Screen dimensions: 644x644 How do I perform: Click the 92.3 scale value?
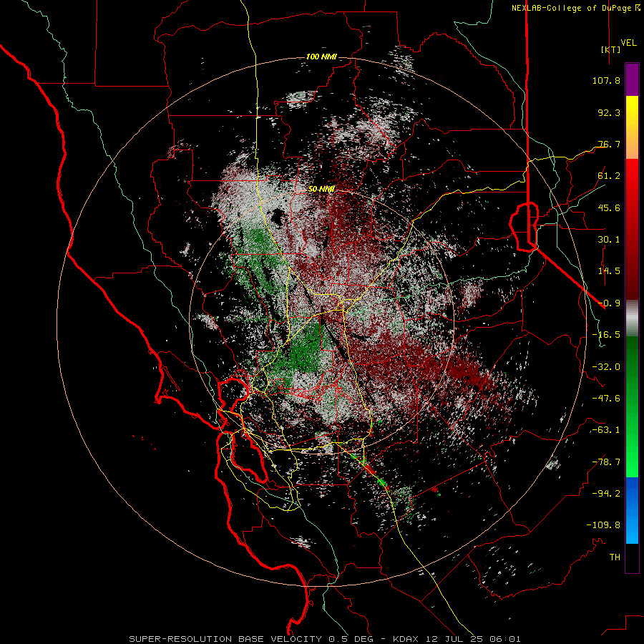coord(609,112)
